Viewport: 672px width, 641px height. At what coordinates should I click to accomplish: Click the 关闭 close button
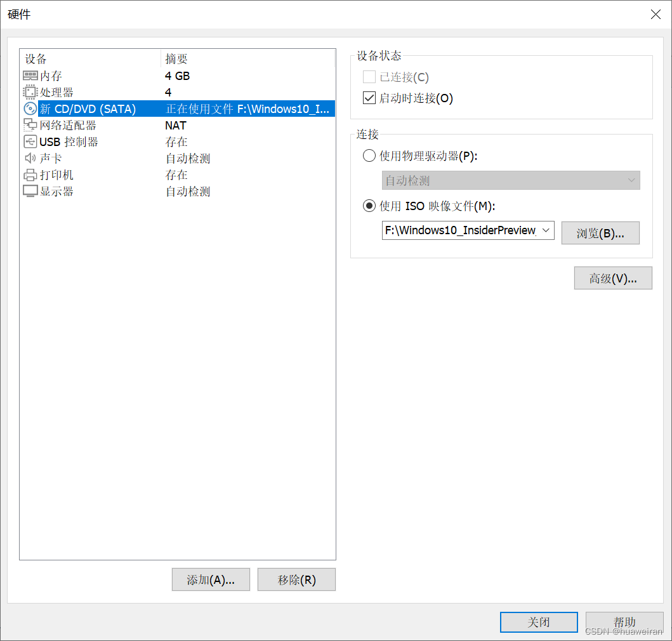pyautogui.click(x=539, y=622)
